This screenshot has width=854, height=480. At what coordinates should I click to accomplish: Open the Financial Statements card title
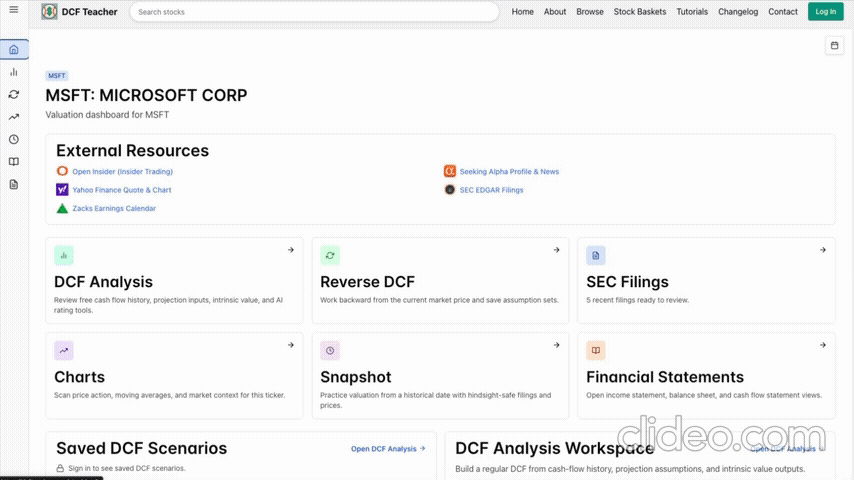coord(665,377)
